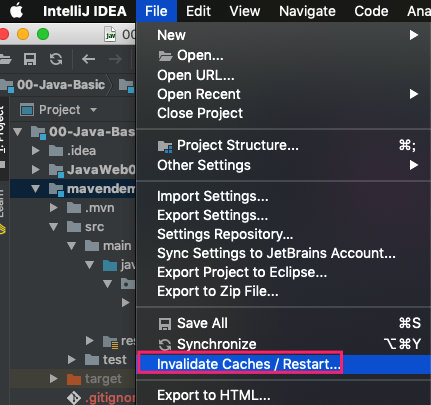Viewport: 431px width, 405px height.
Task: Expand the JavaWeb module arrow
Action: point(36,170)
